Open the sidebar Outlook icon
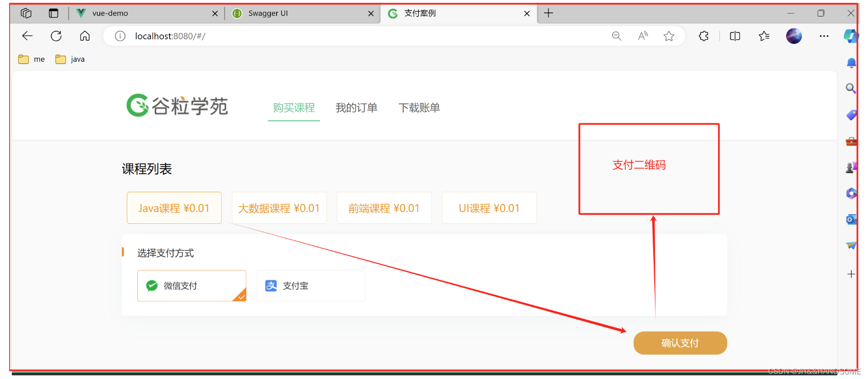 click(851, 220)
